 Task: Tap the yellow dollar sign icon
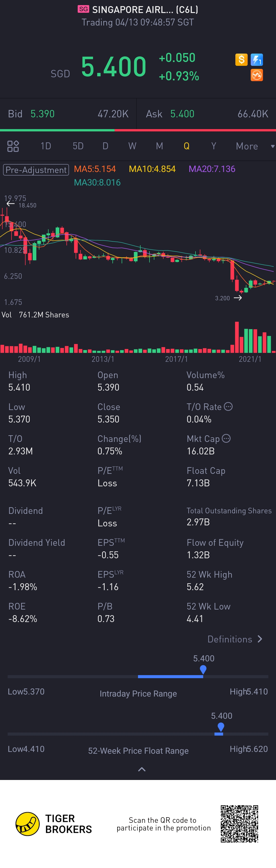tap(241, 60)
